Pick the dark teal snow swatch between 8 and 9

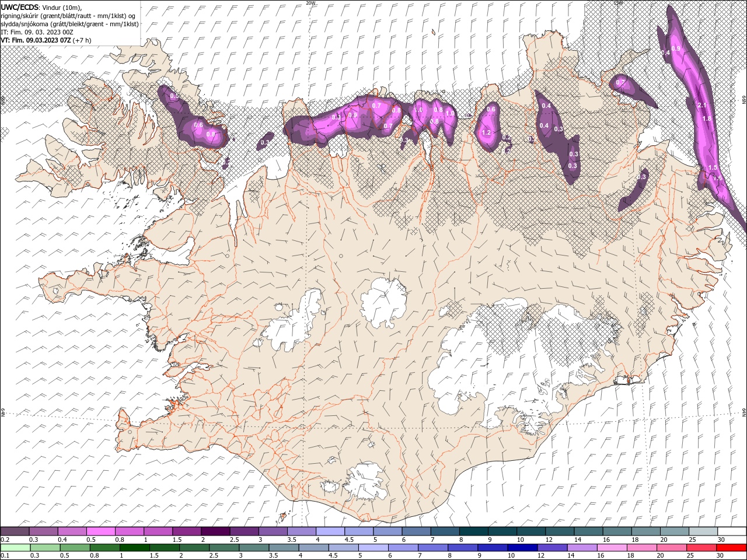[x=474, y=531]
